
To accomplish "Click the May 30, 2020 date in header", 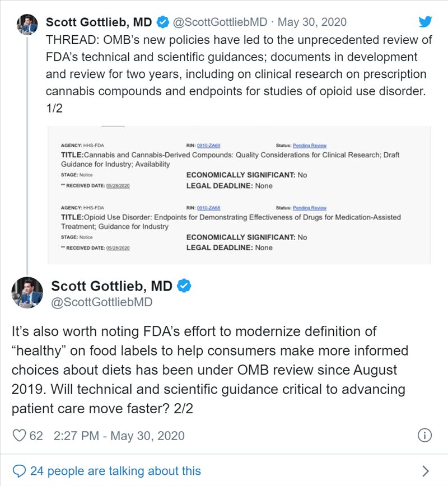I will coord(312,22).
